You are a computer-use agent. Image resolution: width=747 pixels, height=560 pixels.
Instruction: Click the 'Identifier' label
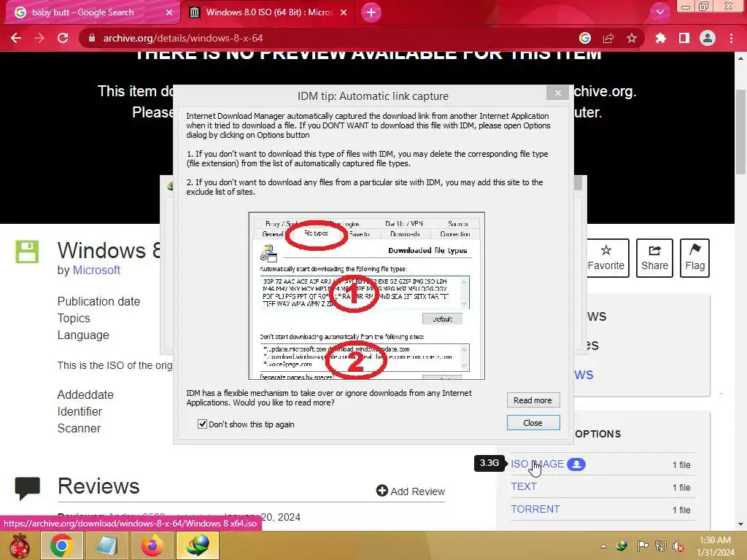point(80,411)
